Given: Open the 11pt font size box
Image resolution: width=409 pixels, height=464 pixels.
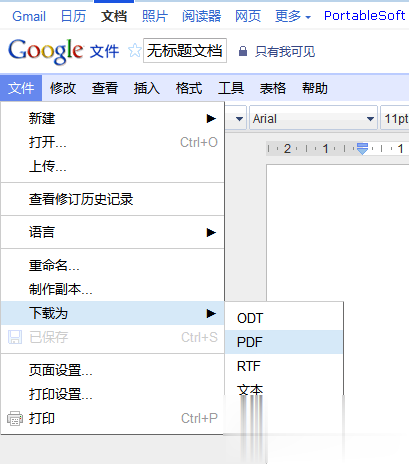Looking at the screenshot, I should 395,118.
